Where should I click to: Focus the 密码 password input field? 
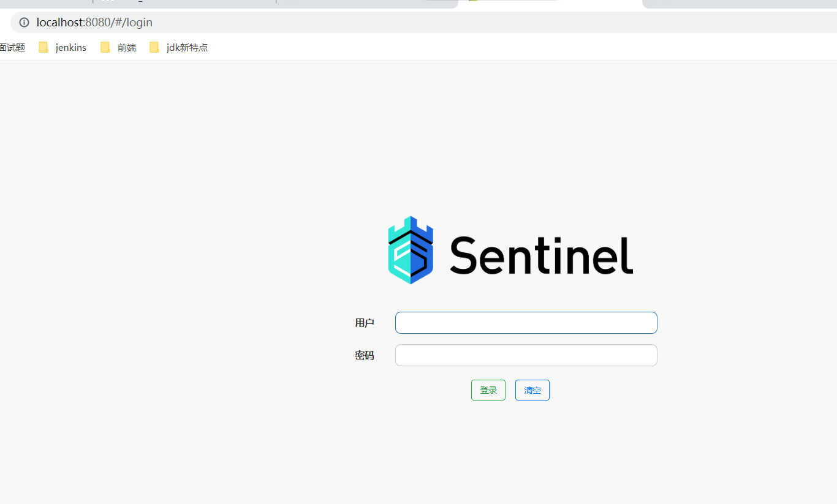[x=526, y=355]
